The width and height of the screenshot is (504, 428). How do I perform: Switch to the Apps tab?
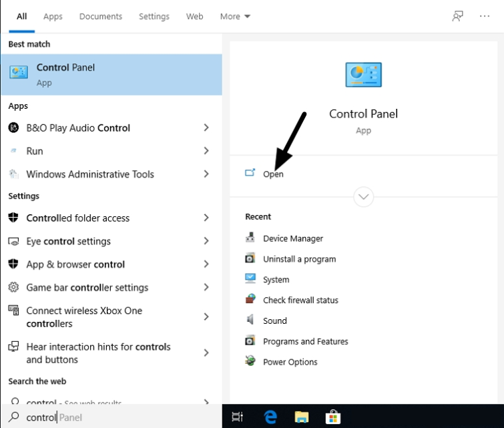click(x=53, y=16)
